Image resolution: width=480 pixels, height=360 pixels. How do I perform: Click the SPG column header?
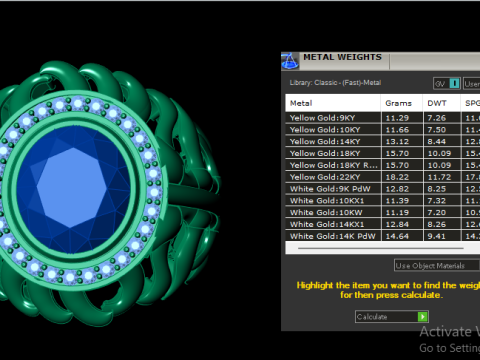[x=470, y=103]
